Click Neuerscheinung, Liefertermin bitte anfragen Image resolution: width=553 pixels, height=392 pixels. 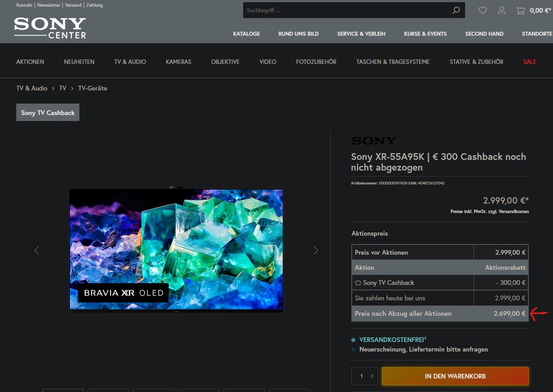pyautogui.click(x=424, y=350)
